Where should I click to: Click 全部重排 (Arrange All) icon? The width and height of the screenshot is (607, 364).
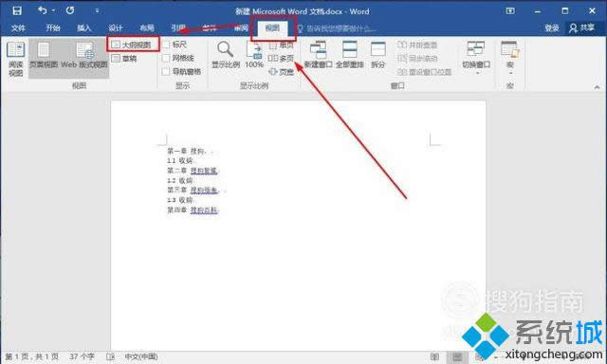click(x=350, y=55)
